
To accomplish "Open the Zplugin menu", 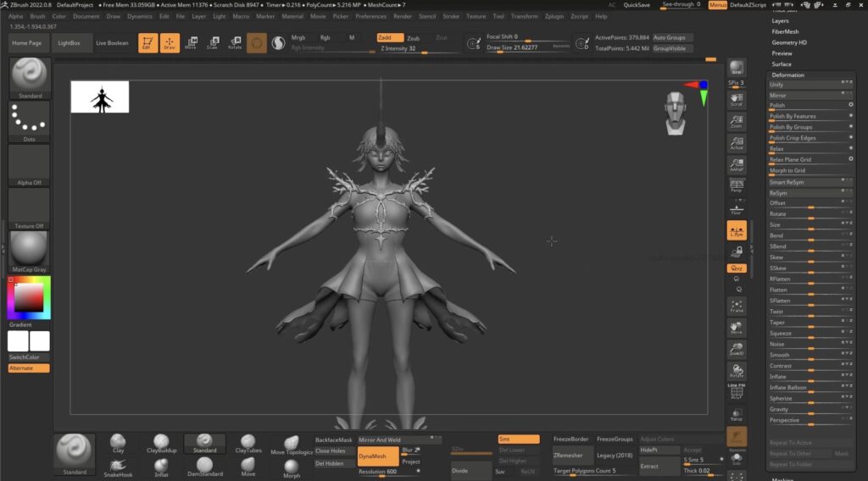I will [x=554, y=16].
